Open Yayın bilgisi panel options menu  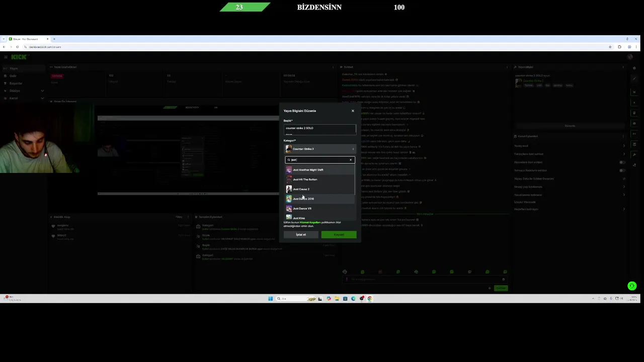623,67
